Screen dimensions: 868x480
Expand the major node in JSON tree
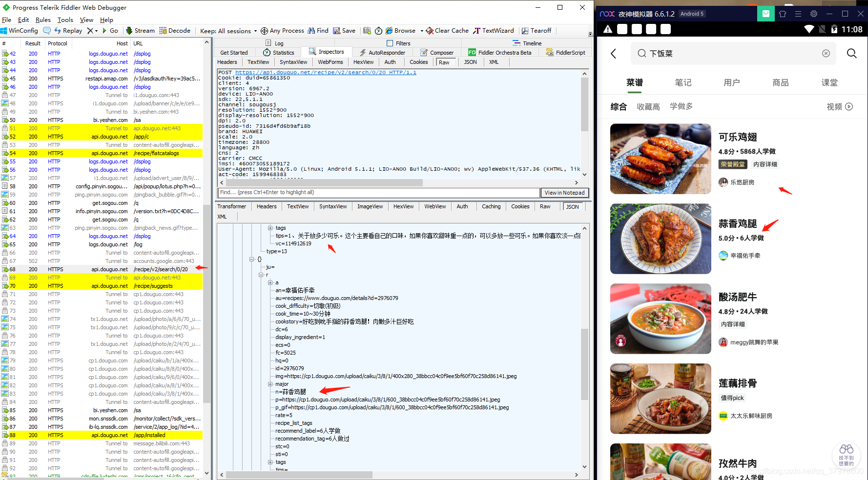[270, 384]
